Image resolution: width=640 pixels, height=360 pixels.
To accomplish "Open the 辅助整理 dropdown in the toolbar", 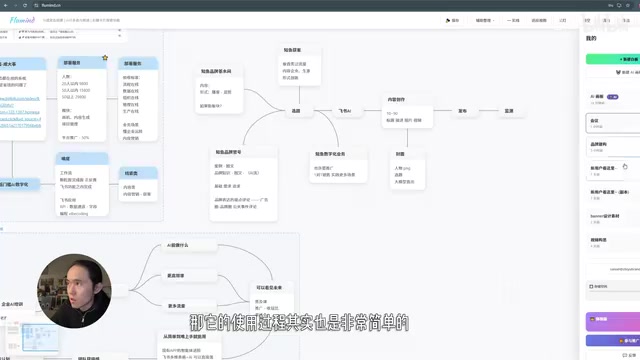I will coord(484,20).
